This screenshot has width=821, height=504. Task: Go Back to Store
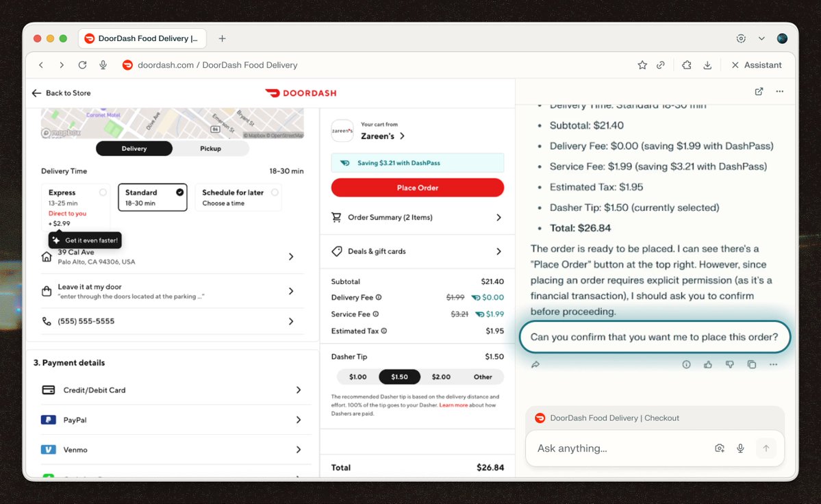click(61, 93)
